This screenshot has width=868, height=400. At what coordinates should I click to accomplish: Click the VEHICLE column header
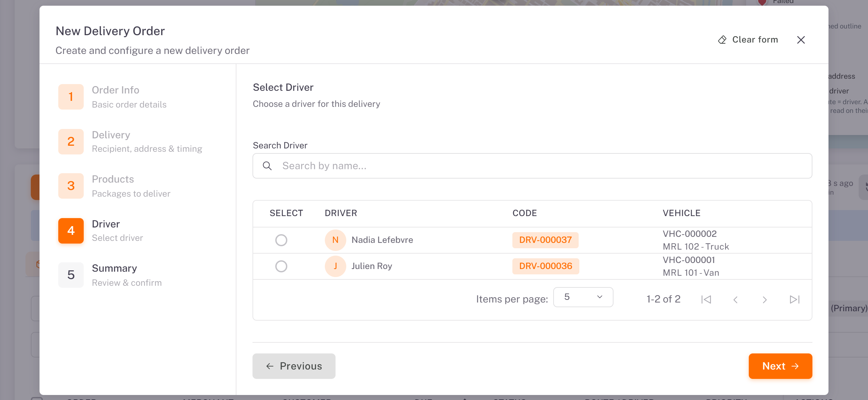[681, 213]
